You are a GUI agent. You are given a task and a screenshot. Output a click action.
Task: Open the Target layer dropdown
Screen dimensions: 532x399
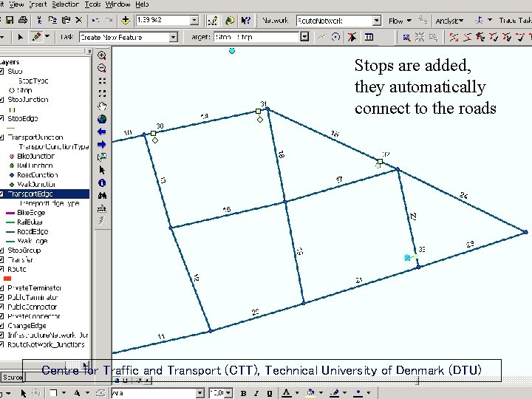click(304, 37)
